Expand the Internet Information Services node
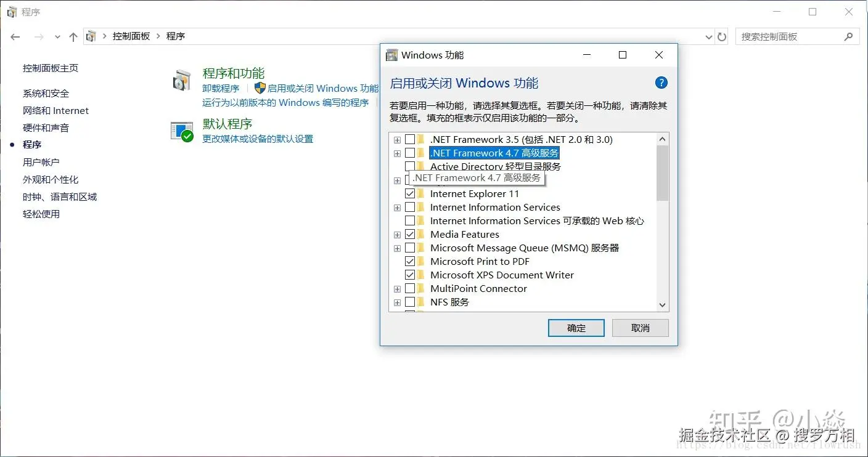The height and width of the screenshot is (457, 868). [397, 208]
